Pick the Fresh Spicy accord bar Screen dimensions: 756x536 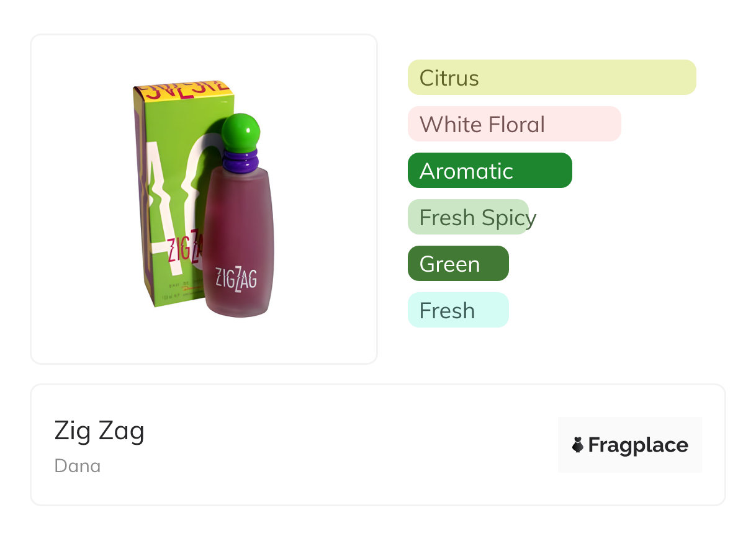[469, 217]
